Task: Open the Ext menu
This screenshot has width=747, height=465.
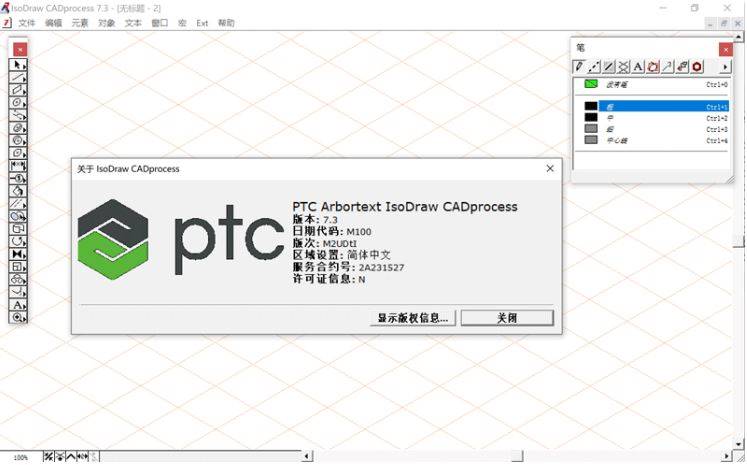Action: coord(202,23)
